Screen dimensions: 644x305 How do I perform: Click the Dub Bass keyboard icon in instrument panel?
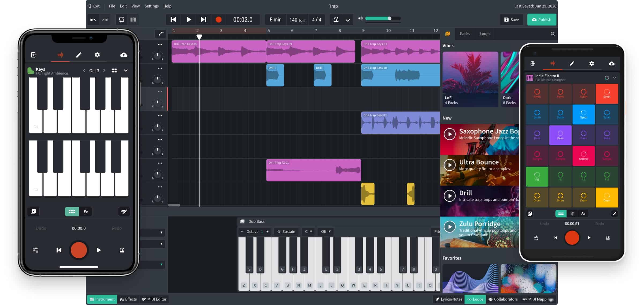click(243, 221)
